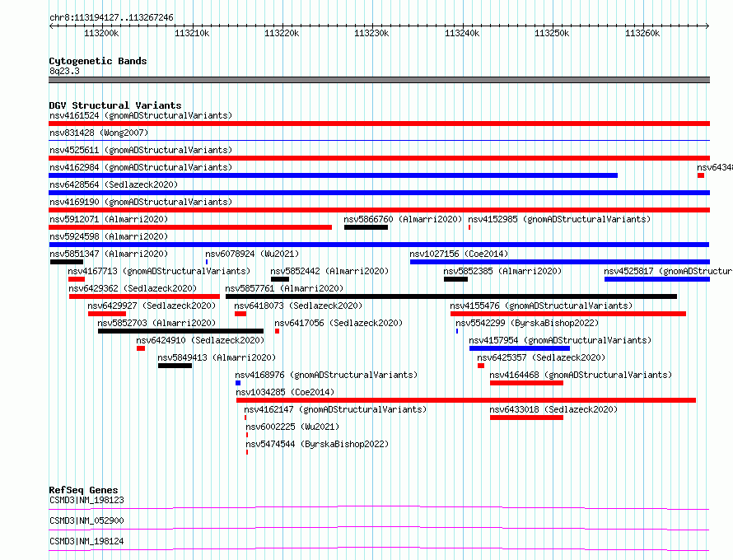Image resolution: width=733 pixels, height=560 pixels.
Task: Click the nsv6424910 (Sedlazeck2020) label
Action: [x=200, y=340]
